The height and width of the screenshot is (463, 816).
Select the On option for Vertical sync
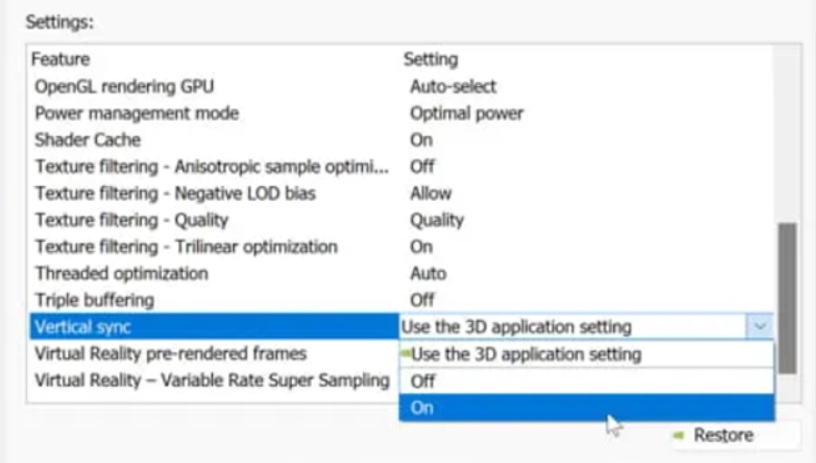[586, 408]
